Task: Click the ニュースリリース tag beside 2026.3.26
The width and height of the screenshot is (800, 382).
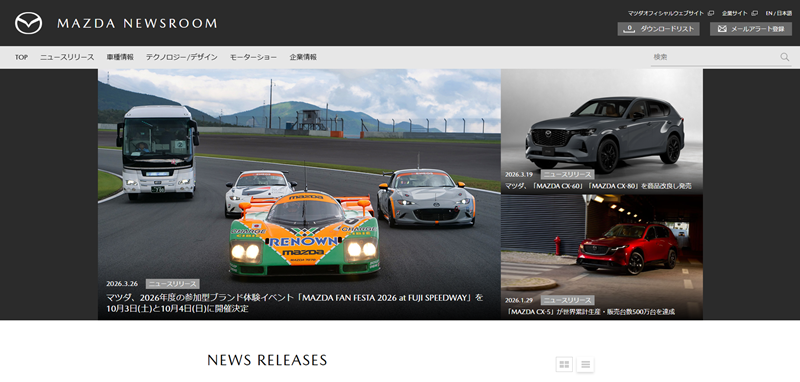Action: (172, 284)
